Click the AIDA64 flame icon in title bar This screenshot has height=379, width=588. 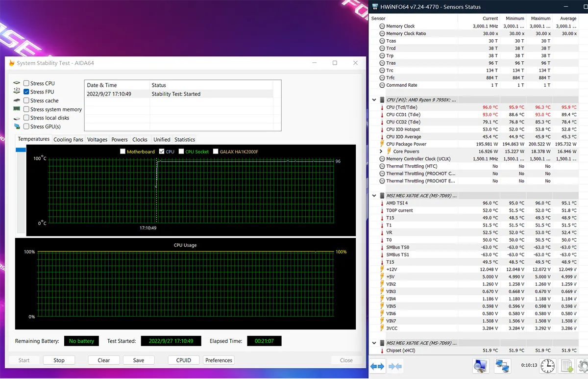tap(12, 63)
